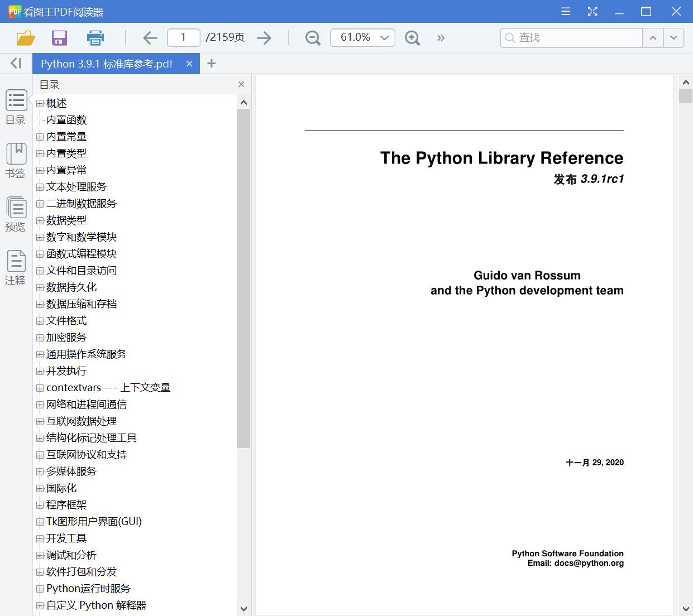This screenshot has height=616, width=693.
Task: Collapse the sidebar with the left arrow toggle
Action: pos(15,63)
